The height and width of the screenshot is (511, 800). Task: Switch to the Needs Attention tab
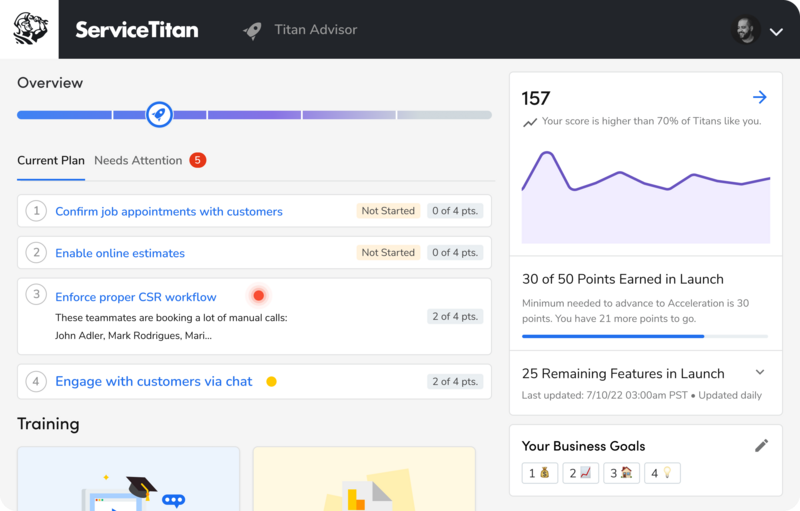tap(138, 161)
